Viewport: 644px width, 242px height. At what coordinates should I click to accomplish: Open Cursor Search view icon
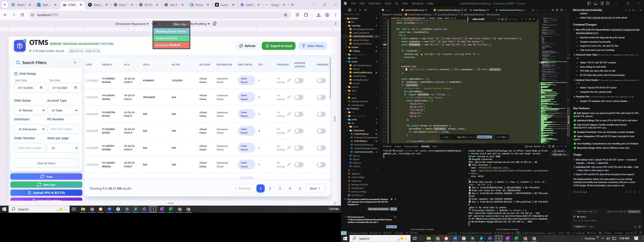coord(355,10)
